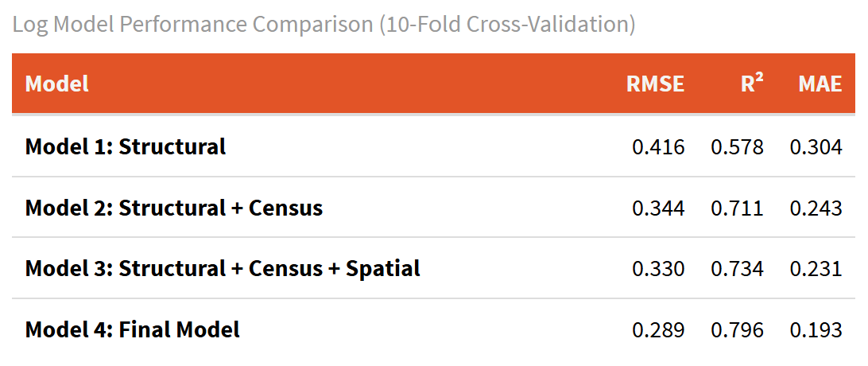Click MAE value 0.243 for Model 2
The image size is (868, 366).
click(816, 208)
